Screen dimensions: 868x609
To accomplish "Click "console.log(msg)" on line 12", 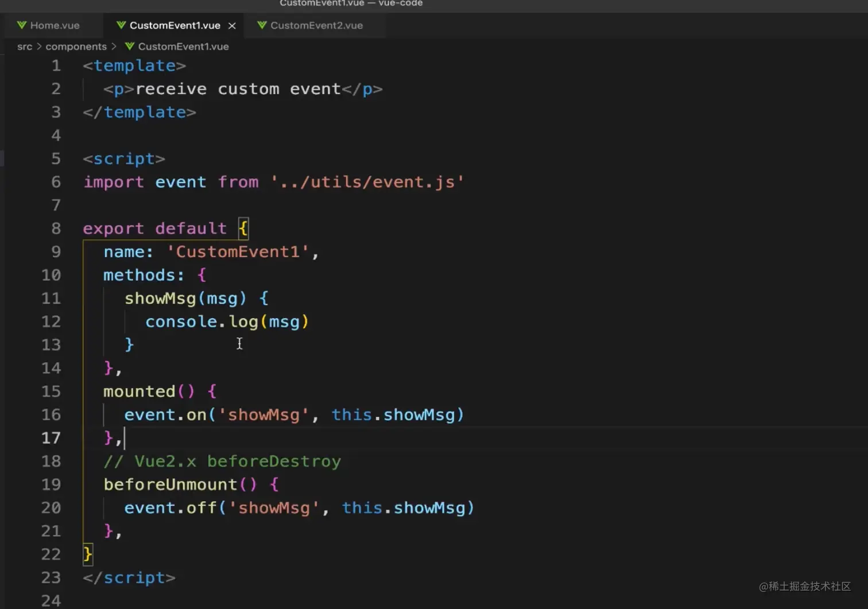I will coord(227,321).
